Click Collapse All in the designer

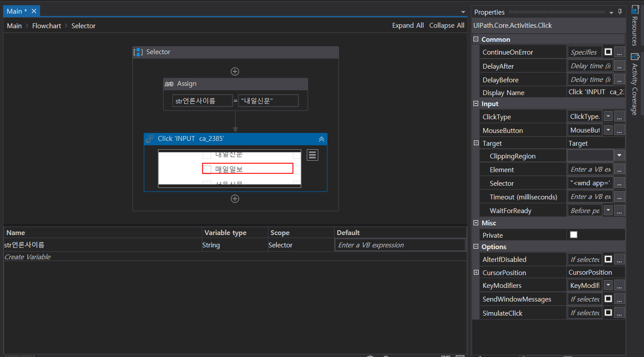click(447, 25)
